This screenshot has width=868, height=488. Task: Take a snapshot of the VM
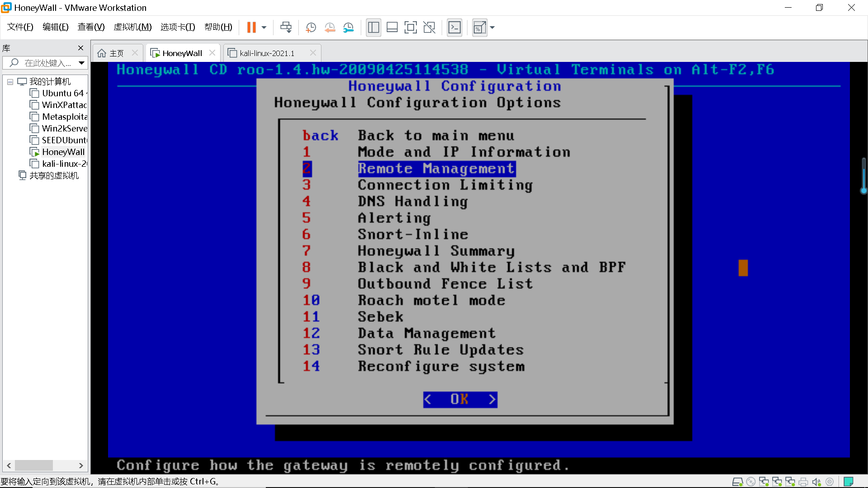click(x=311, y=28)
